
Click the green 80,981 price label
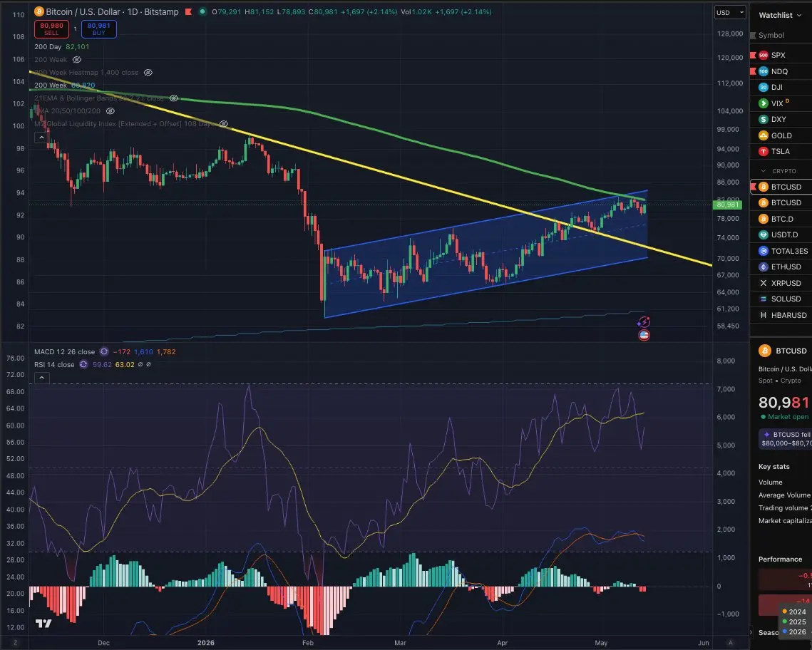click(x=728, y=205)
